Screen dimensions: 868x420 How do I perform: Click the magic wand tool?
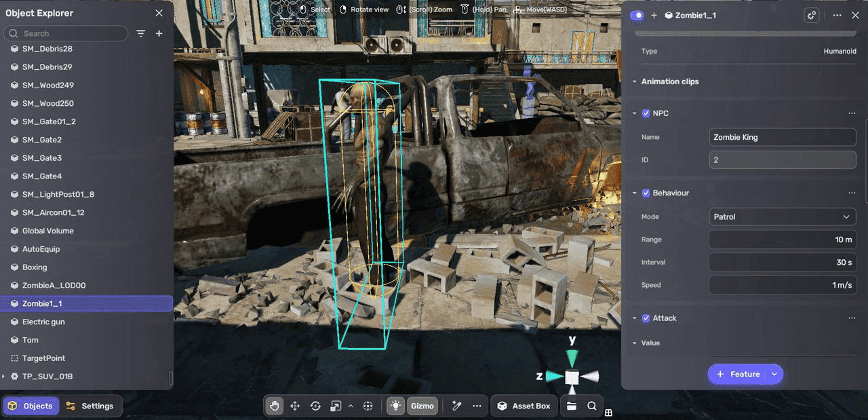click(x=456, y=406)
